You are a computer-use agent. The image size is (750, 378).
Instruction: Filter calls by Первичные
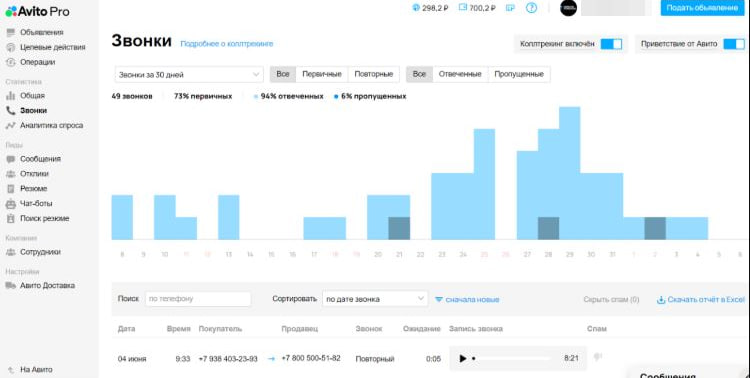322,74
